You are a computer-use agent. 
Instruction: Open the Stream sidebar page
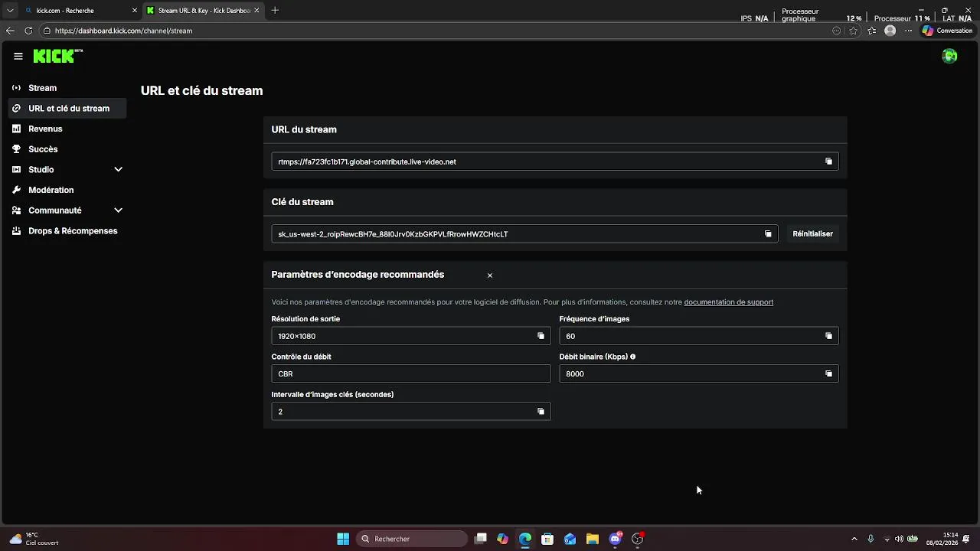67,88
